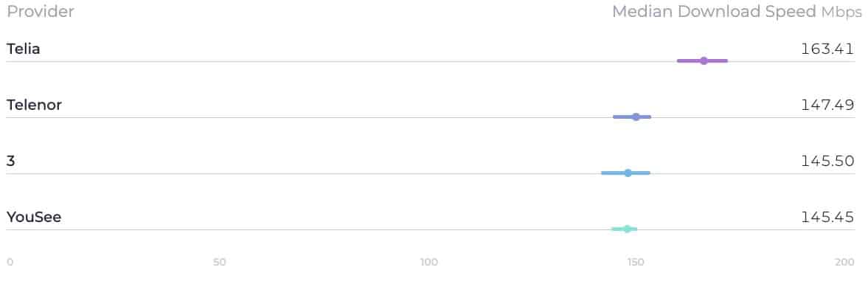Viewport: 868px width, 287px height.
Task: Select the Telia provider name
Action: 24,49
